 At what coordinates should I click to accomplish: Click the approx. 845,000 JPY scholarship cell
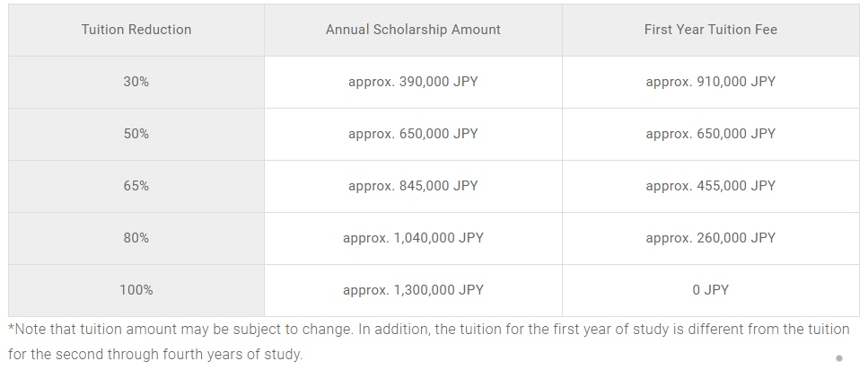(413, 186)
